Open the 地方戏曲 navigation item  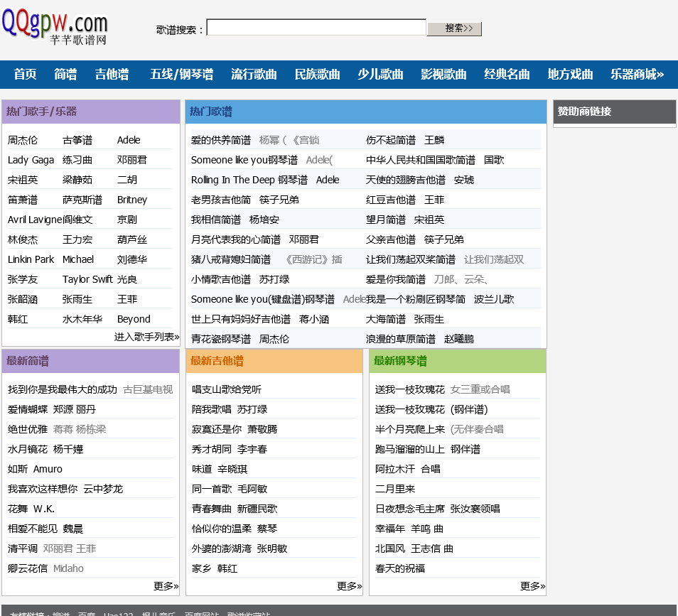[570, 75]
